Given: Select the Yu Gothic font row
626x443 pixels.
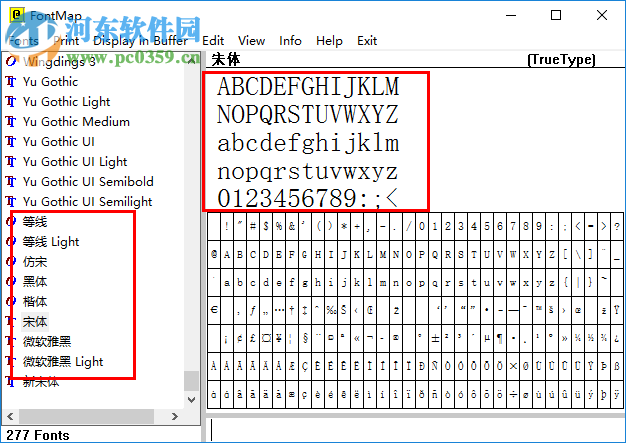Looking at the screenshot, I should [50, 82].
